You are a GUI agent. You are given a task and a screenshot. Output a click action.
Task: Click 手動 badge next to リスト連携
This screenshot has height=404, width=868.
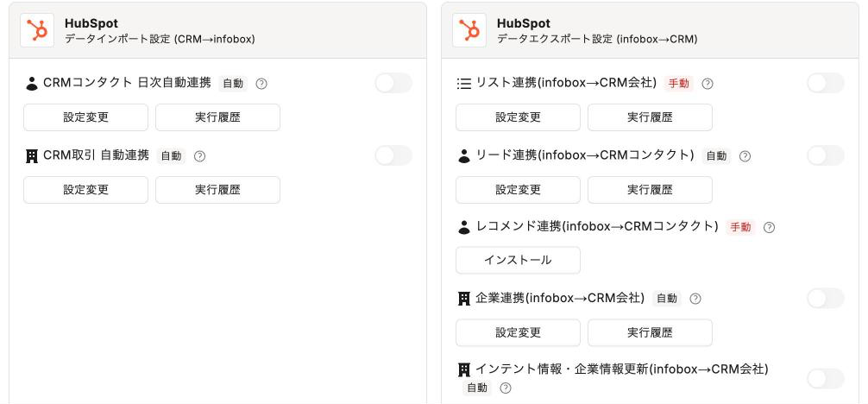tap(679, 84)
